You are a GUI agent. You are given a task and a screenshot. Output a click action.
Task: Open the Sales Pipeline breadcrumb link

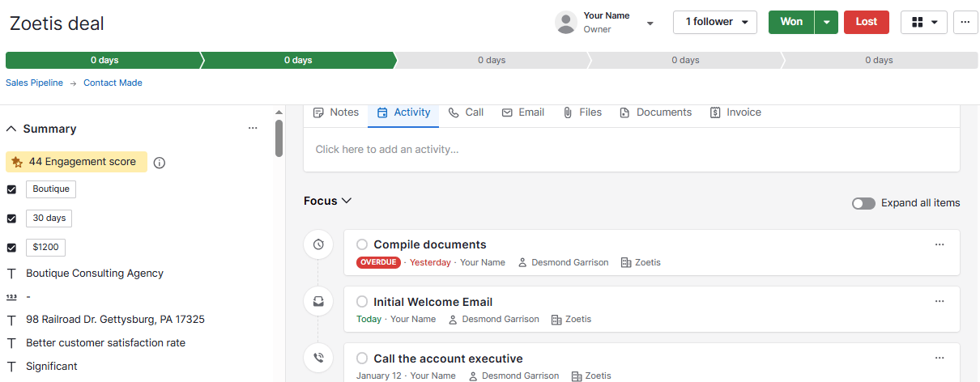(34, 83)
